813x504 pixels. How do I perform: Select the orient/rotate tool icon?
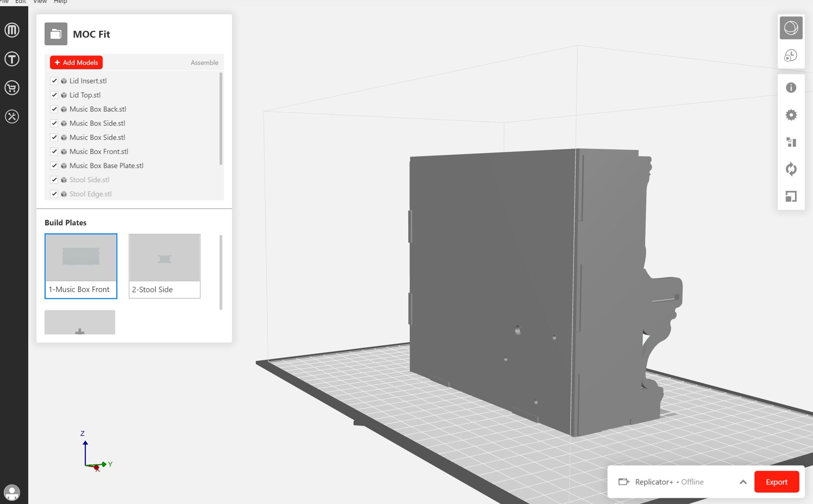(791, 169)
